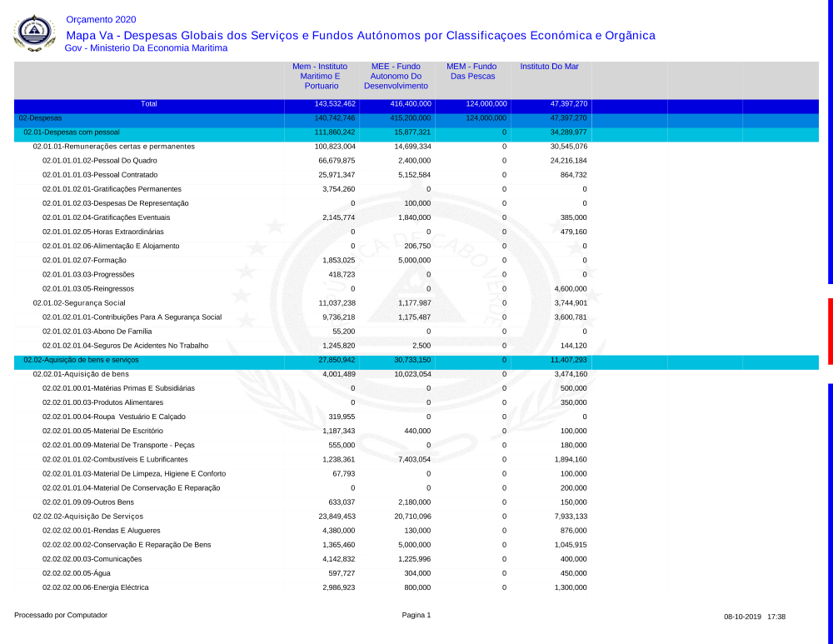Click the 'Pagina 1' footer text

coord(416,615)
